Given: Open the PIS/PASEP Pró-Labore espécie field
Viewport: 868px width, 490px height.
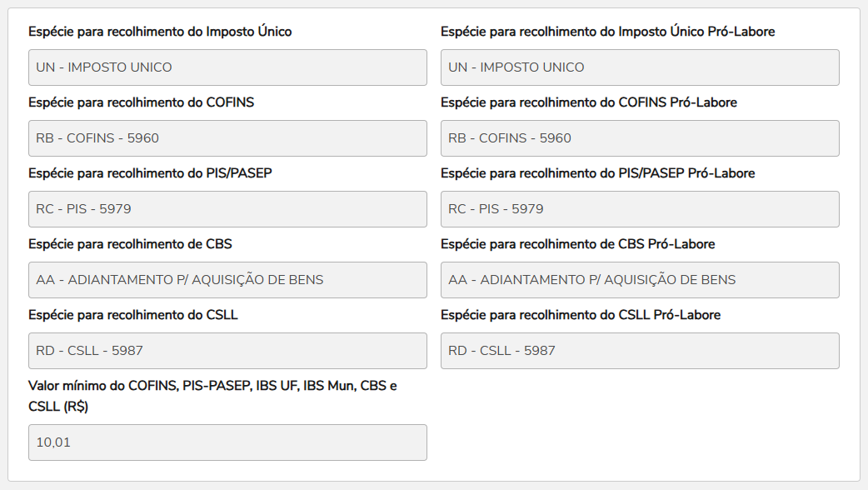Looking at the screenshot, I should [x=640, y=209].
